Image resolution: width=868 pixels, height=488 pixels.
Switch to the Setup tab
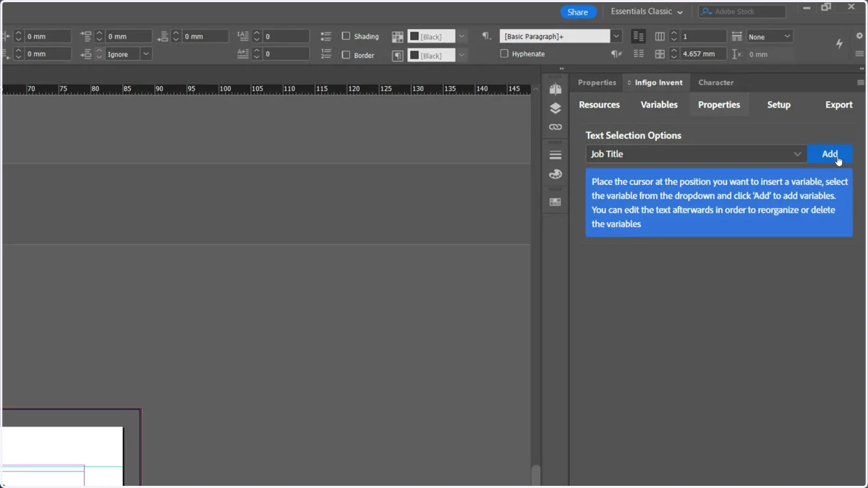pyautogui.click(x=779, y=105)
